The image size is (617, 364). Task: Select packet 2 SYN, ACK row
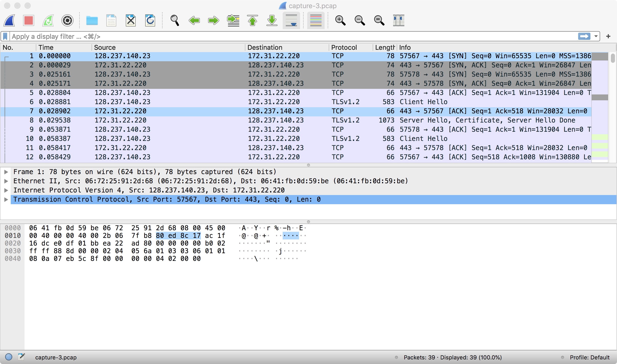(296, 65)
